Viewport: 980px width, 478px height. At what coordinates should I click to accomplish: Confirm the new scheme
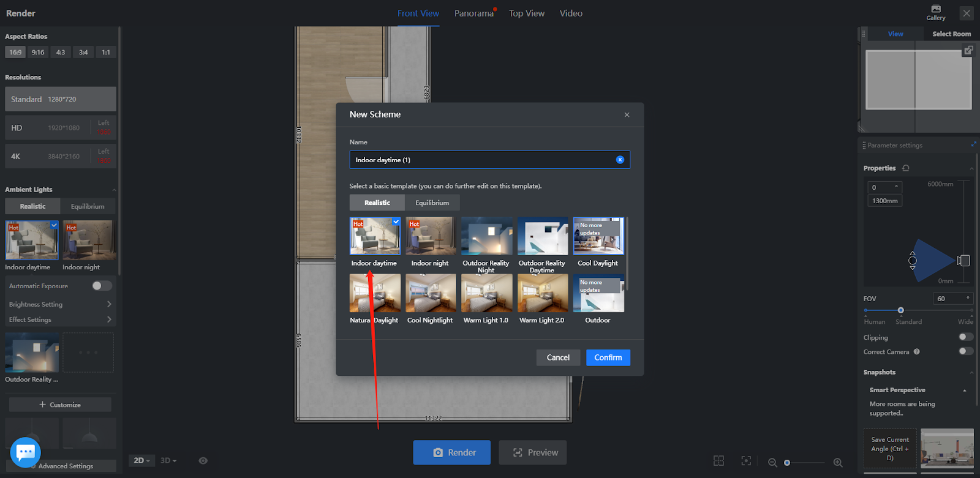point(608,357)
